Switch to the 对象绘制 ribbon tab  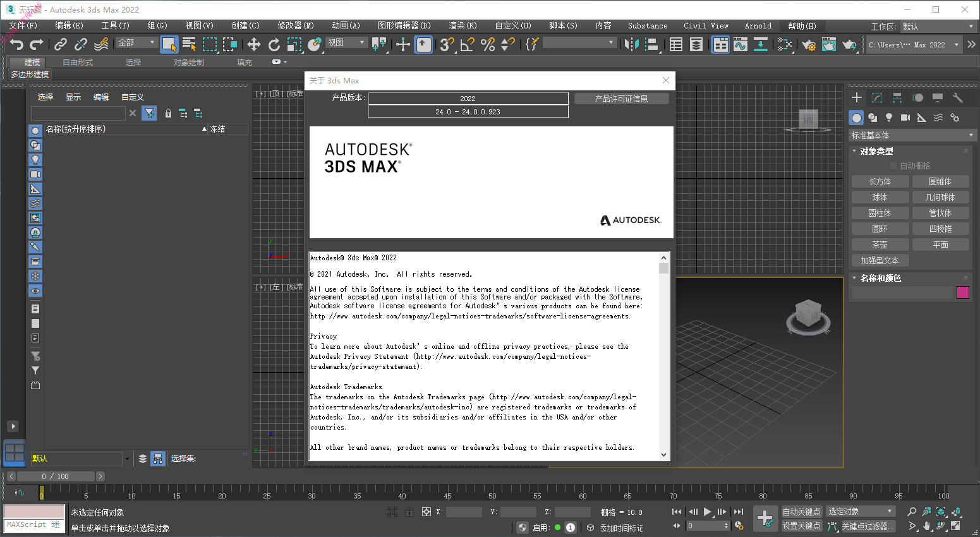tap(189, 62)
